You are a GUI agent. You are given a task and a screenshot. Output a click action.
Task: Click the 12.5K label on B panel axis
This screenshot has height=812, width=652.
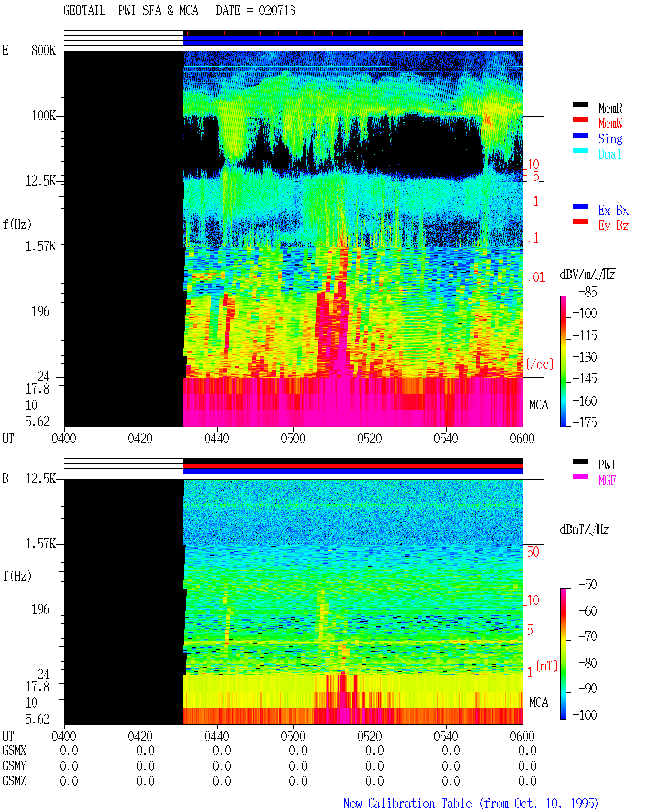click(41, 478)
